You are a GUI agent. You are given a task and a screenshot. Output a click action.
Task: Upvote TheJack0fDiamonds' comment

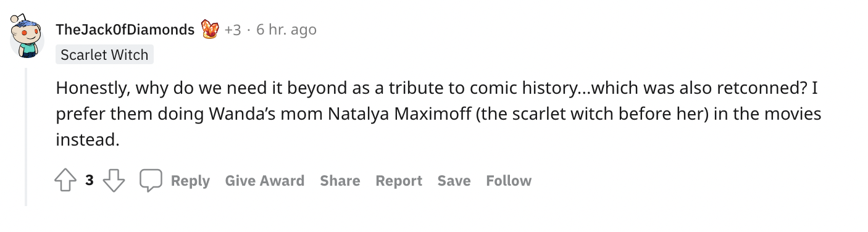(65, 181)
